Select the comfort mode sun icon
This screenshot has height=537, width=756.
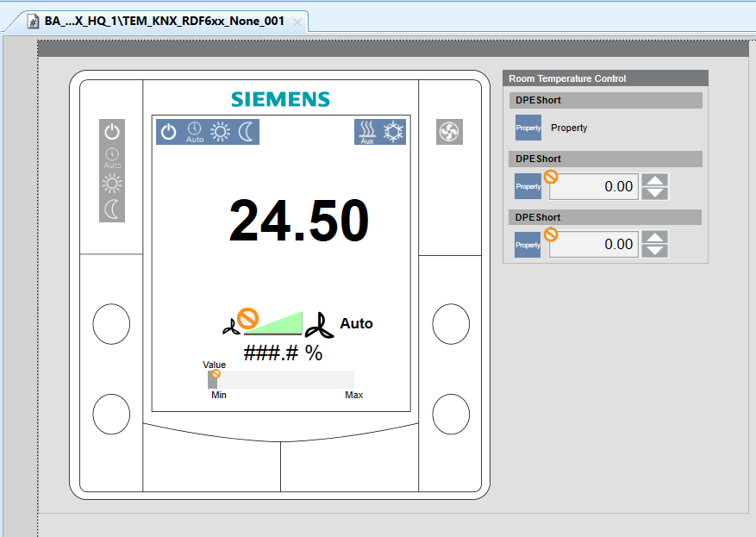tap(221, 131)
